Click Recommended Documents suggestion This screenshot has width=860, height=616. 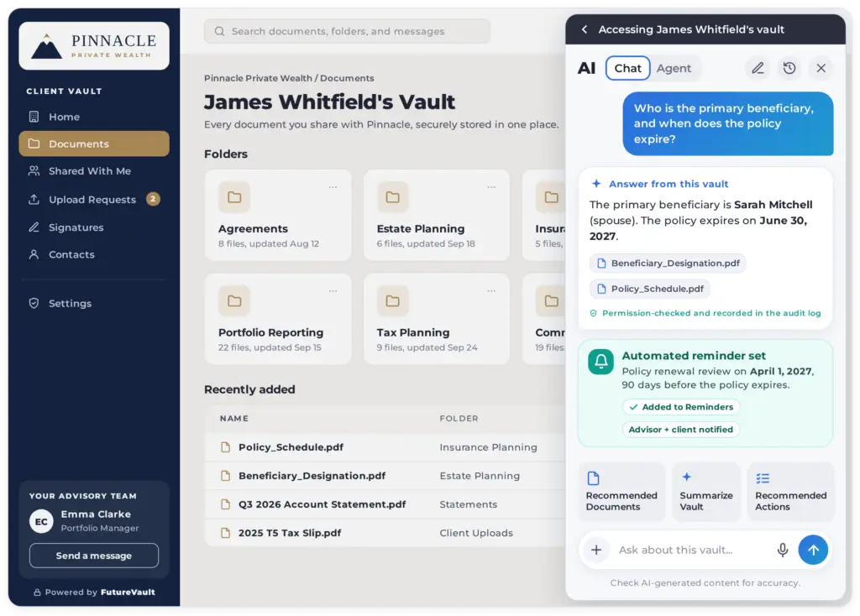pos(621,492)
